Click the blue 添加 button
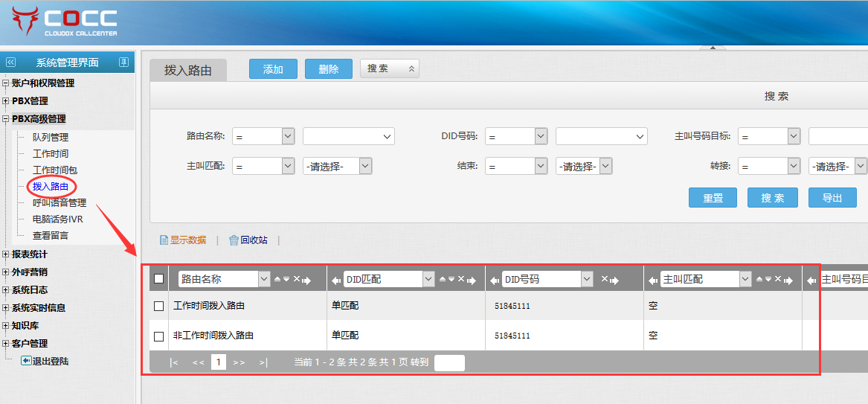 coord(273,69)
